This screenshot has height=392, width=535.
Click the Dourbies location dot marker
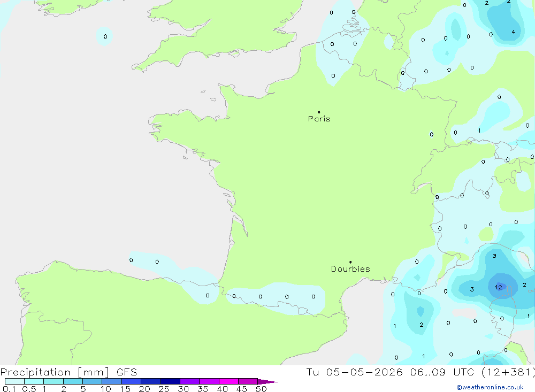(350, 262)
